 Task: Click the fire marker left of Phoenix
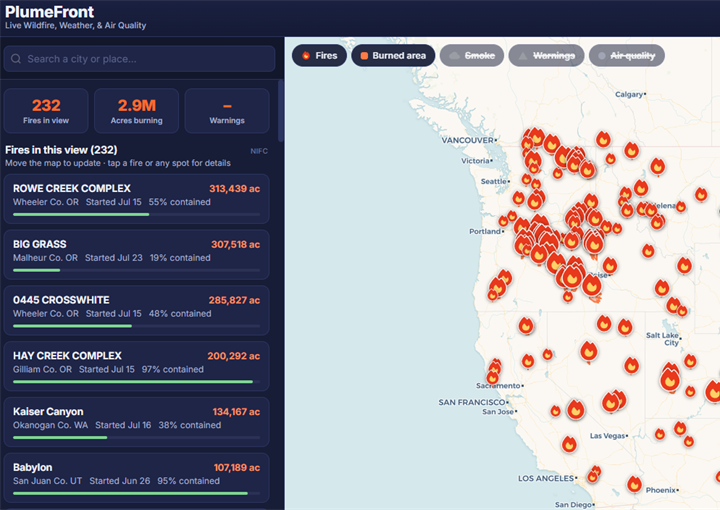634,484
